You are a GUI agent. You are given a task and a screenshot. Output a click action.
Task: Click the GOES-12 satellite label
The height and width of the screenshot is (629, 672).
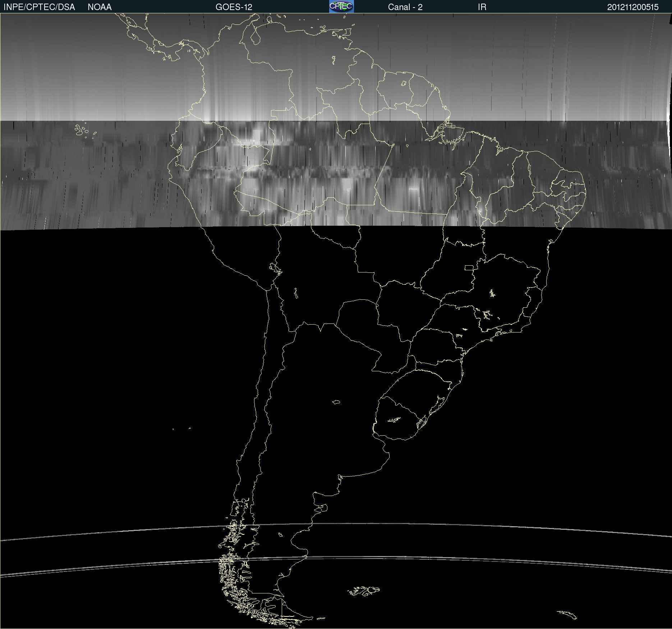pyautogui.click(x=234, y=7)
